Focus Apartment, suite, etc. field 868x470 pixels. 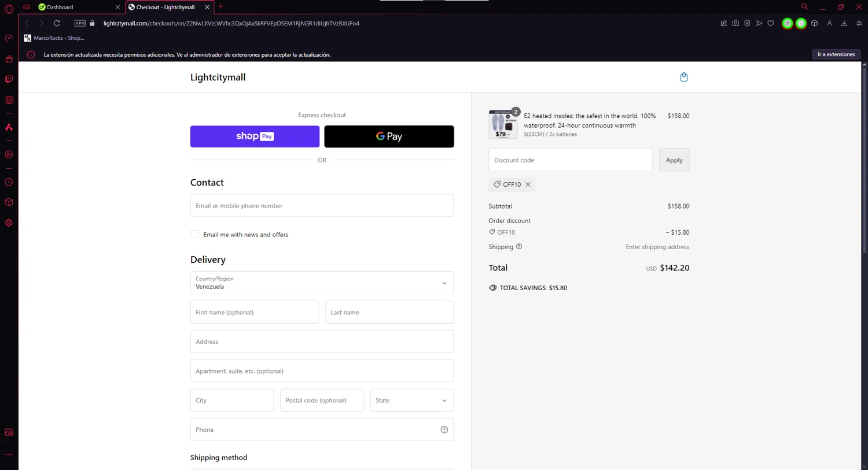(322, 371)
